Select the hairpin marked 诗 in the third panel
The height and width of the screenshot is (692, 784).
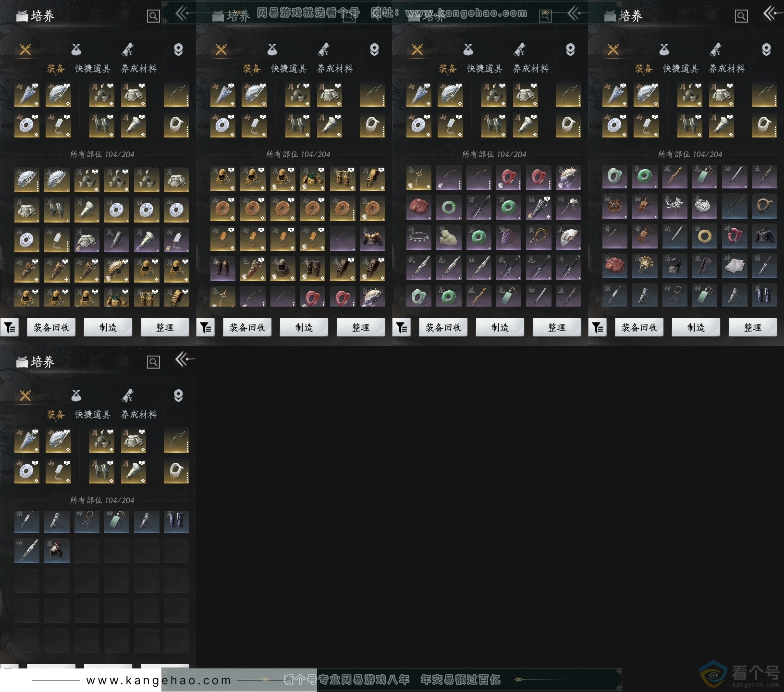(x=568, y=208)
